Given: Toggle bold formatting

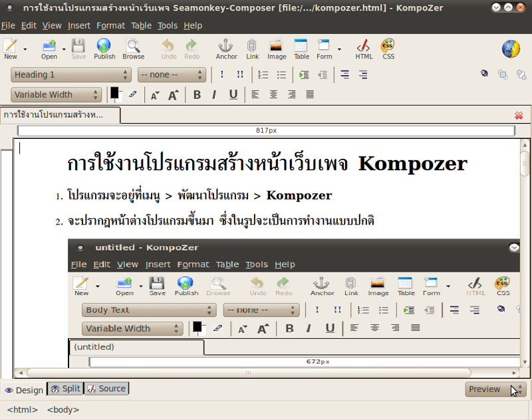Looking at the screenshot, I should 197,95.
